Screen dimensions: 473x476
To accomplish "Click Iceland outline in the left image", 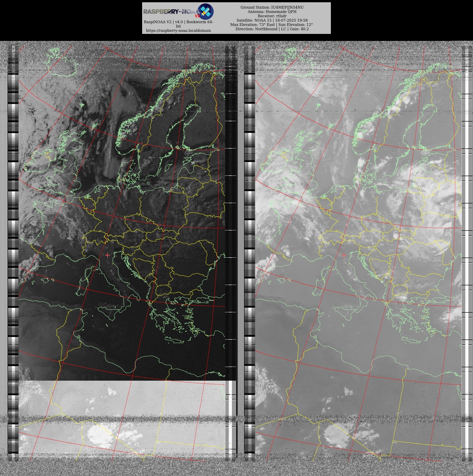I will [62, 62].
